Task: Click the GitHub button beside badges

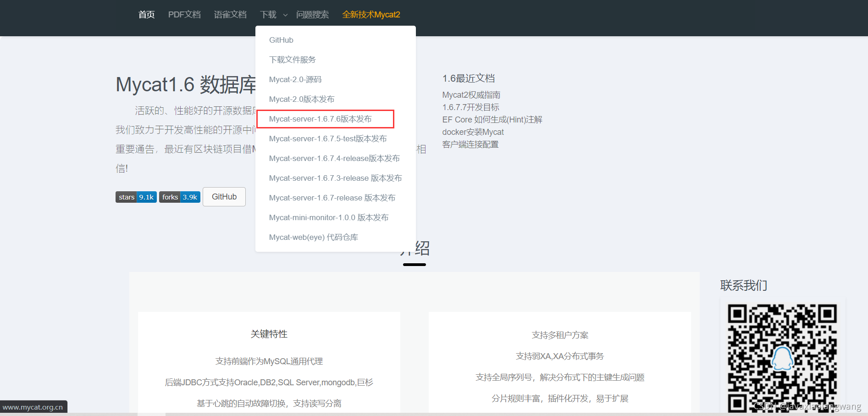Action: coord(224,197)
